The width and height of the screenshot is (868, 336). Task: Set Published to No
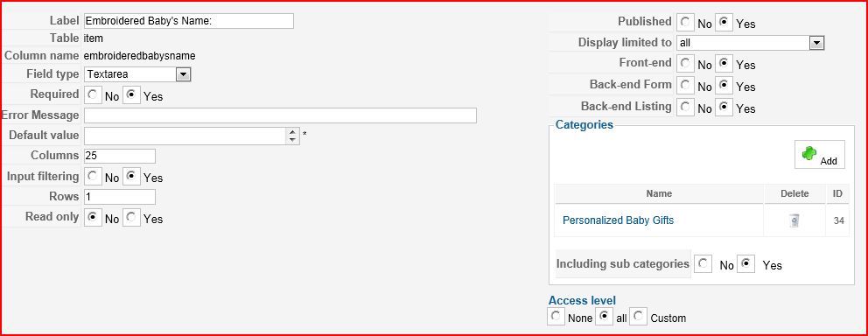[685, 23]
